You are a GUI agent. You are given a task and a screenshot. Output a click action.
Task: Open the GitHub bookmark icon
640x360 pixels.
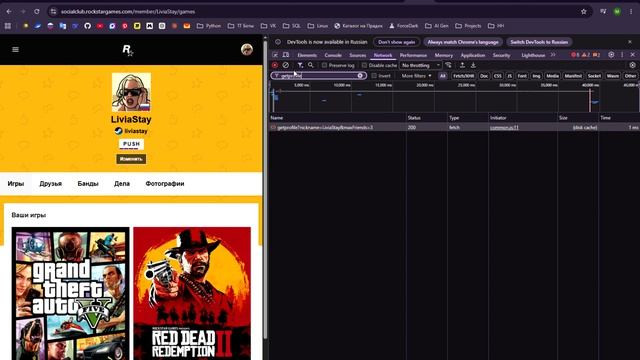click(x=87, y=26)
